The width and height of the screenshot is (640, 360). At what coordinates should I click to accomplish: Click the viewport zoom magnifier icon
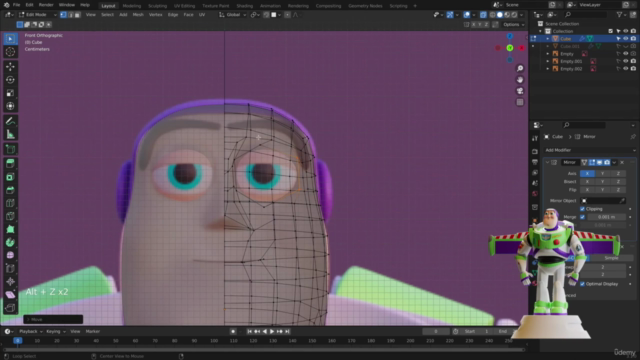point(520,68)
